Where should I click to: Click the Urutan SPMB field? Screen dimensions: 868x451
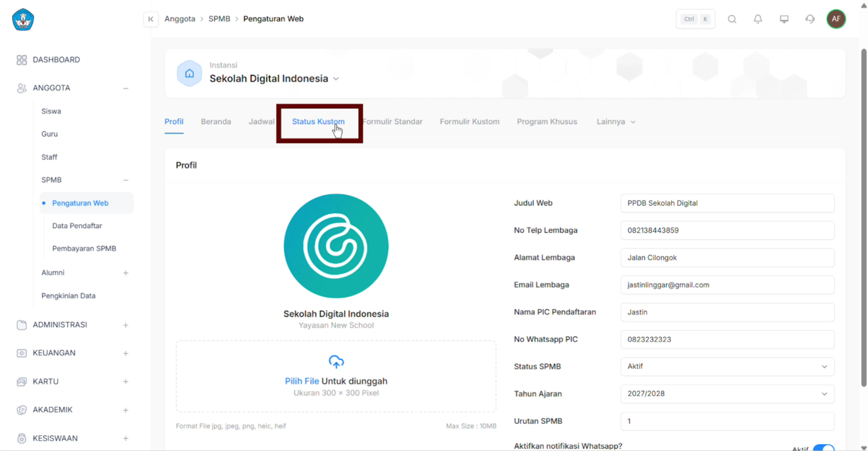pyautogui.click(x=727, y=421)
